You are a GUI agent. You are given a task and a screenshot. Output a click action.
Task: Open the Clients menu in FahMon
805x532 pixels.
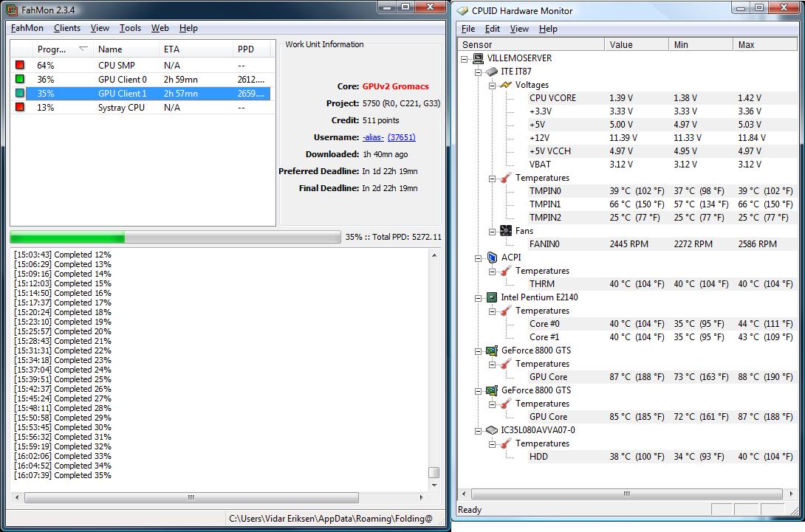(66, 28)
